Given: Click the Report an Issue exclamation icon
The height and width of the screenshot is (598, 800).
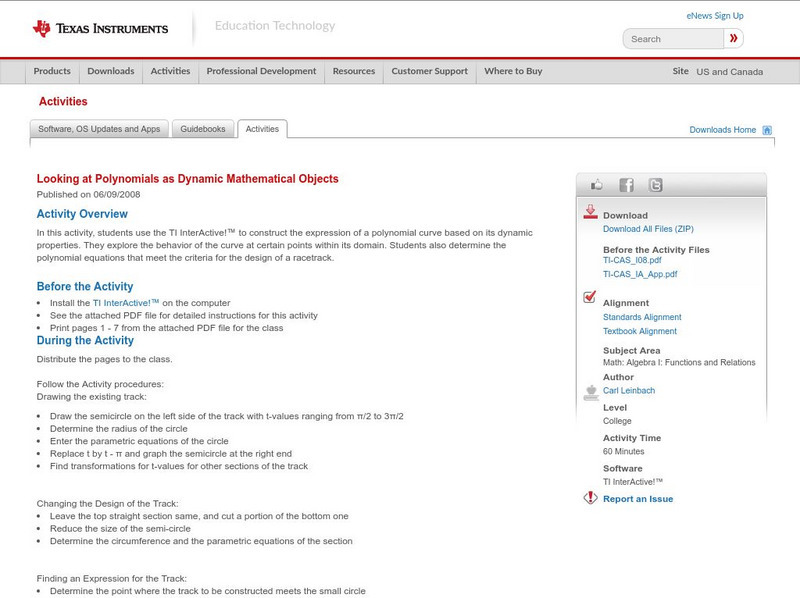Looking at the screenshot, I should point(589,497).
